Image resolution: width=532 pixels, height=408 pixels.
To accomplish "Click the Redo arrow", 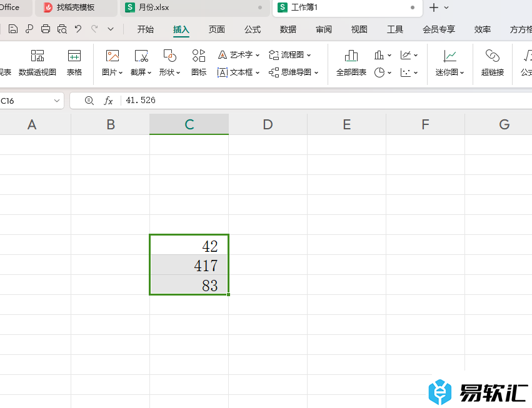I will (94, 29).
